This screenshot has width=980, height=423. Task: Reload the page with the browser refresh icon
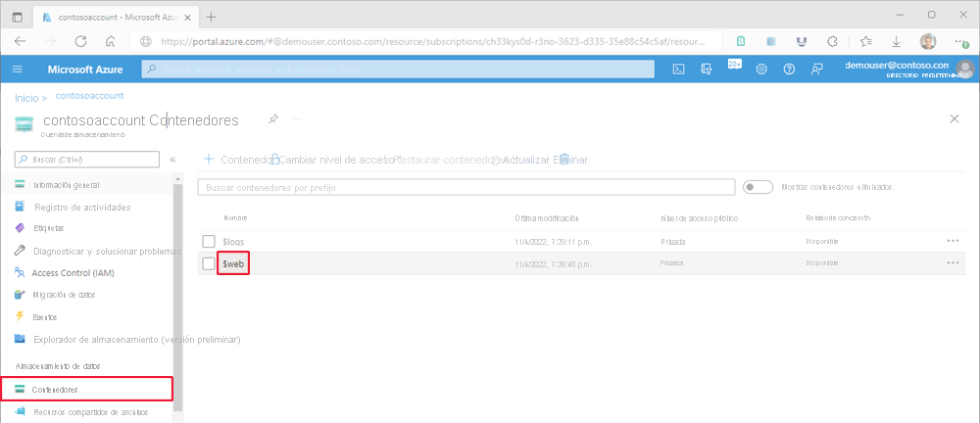pos(80,41)
